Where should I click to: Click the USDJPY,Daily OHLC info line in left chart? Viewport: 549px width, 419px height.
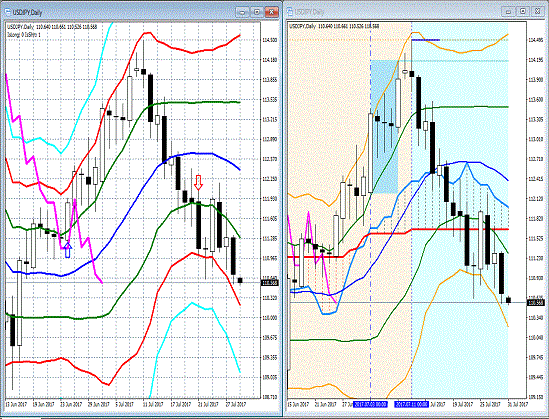(x=53, y=27)
